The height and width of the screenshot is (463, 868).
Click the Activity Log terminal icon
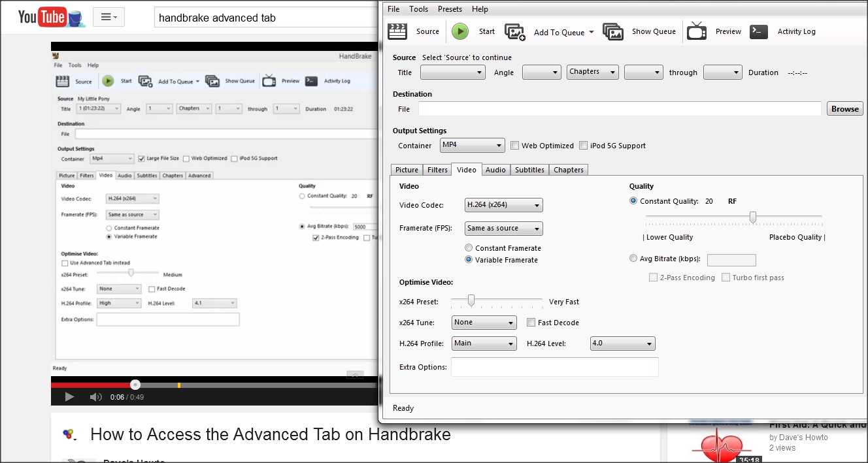point(759,31)
